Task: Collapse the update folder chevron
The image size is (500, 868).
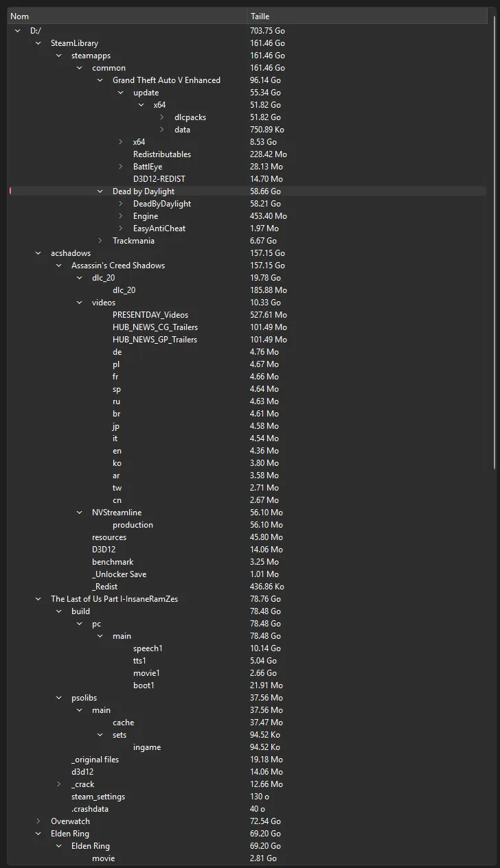Action: click(120, 93)
